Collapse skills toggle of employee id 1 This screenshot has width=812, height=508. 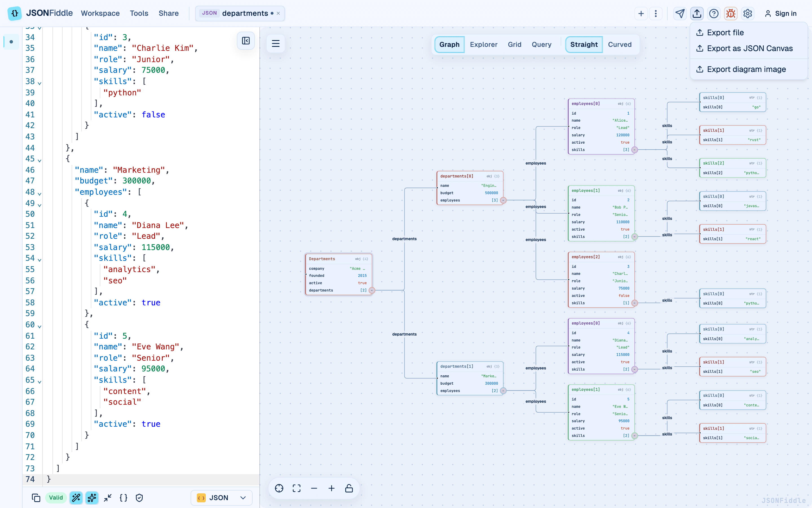[634, 150]
